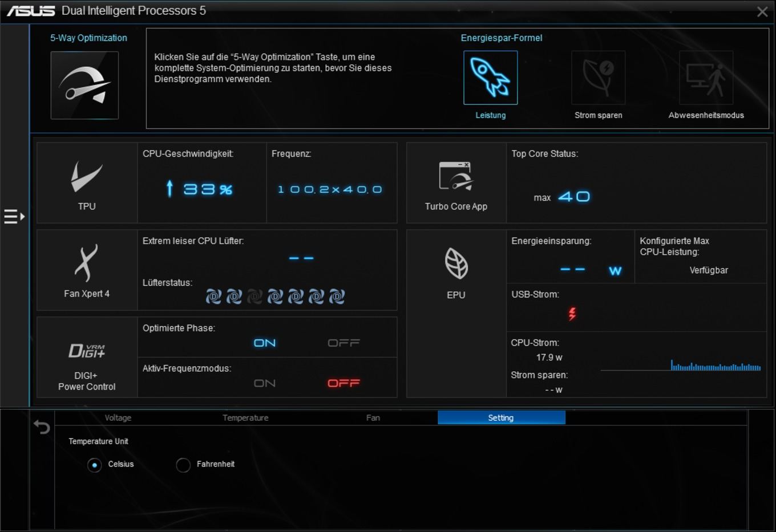776x532 pixels.
Task: Open the TPU module
Action: coord(87,182)
